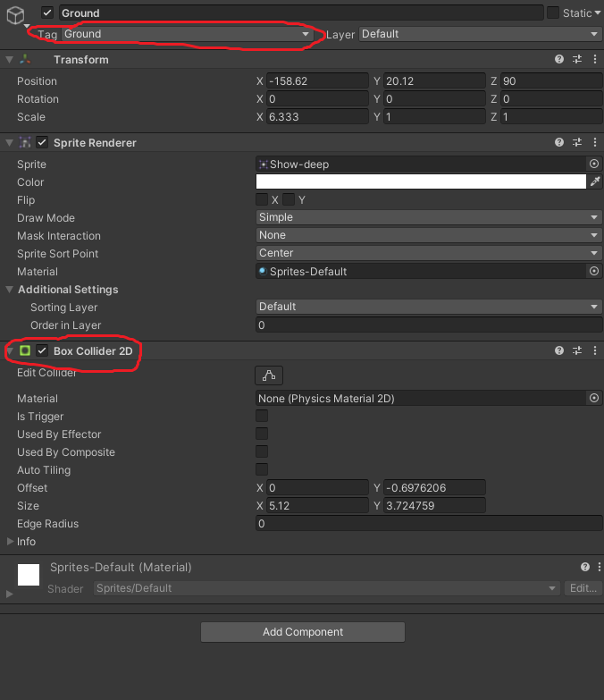Pick color with the eyedropper icon
The height and width of the screenshot is (700, 604).
click(595, 181)
